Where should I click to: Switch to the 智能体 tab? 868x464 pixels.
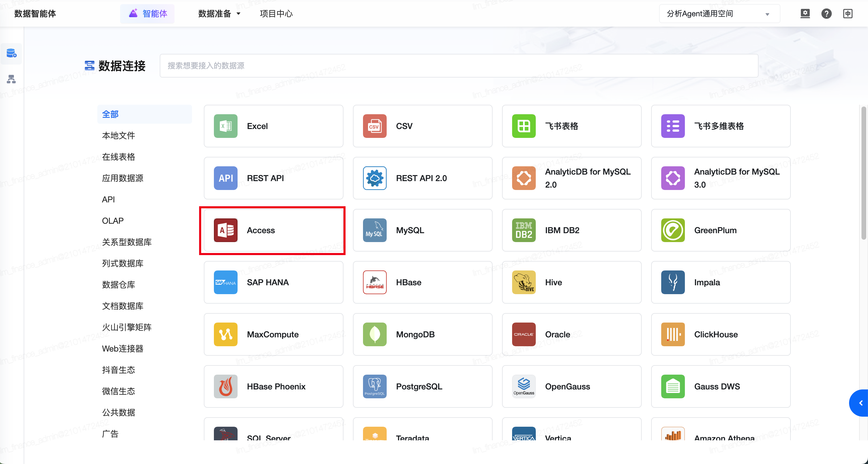(x=148, y=14)
